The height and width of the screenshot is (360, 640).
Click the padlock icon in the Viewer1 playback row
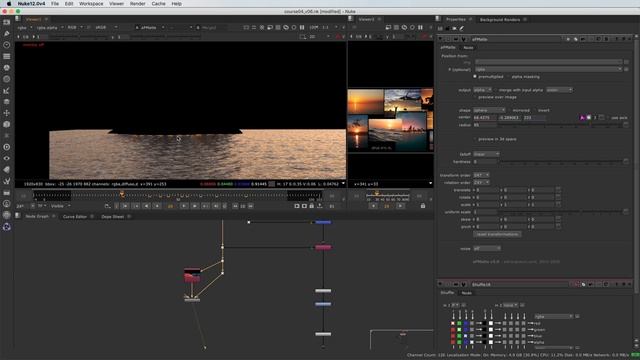click(312, 206)
